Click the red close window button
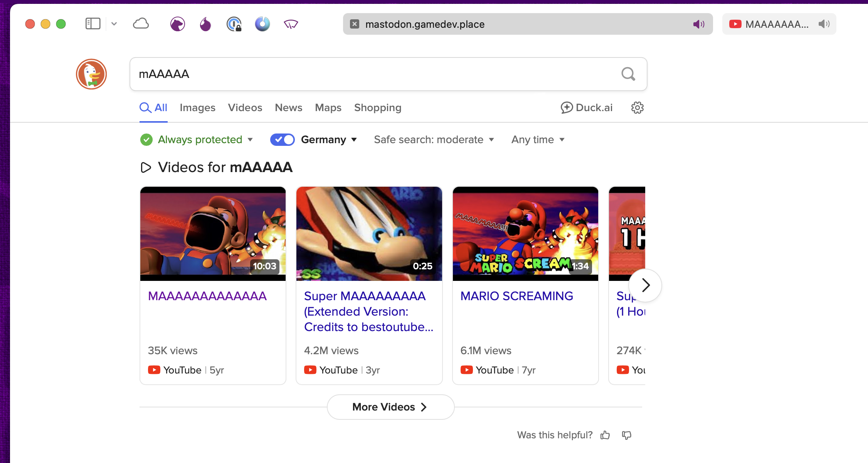The height and width of the screenshot is (463, 868). pyautogui.click(x=30, y=24)
